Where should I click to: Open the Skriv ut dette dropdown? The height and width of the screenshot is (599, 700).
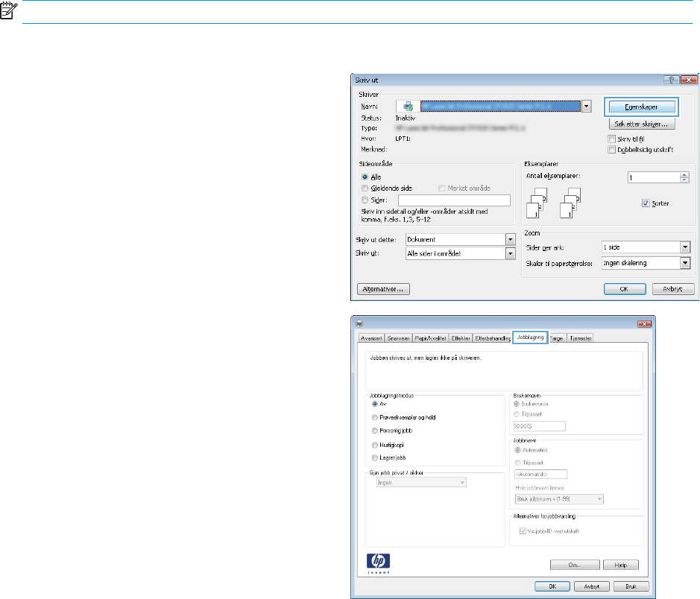tap(510, 239)
